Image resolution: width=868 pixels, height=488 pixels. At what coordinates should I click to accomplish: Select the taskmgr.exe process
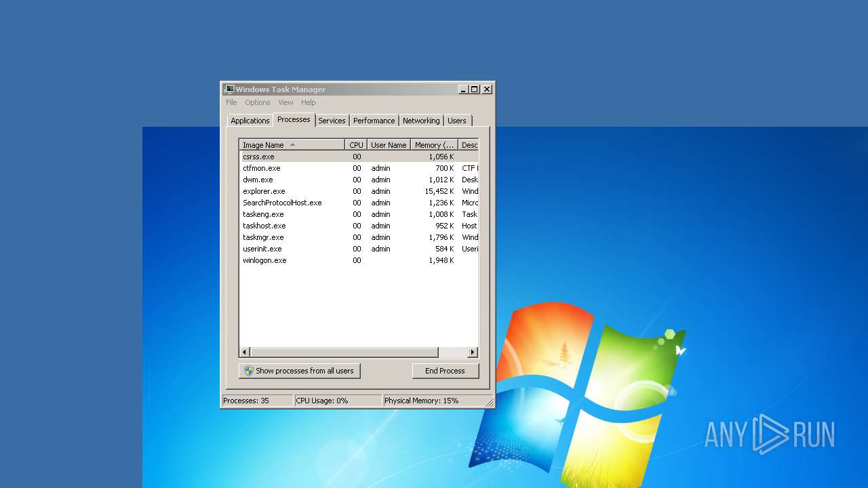[x=359, y=237]
